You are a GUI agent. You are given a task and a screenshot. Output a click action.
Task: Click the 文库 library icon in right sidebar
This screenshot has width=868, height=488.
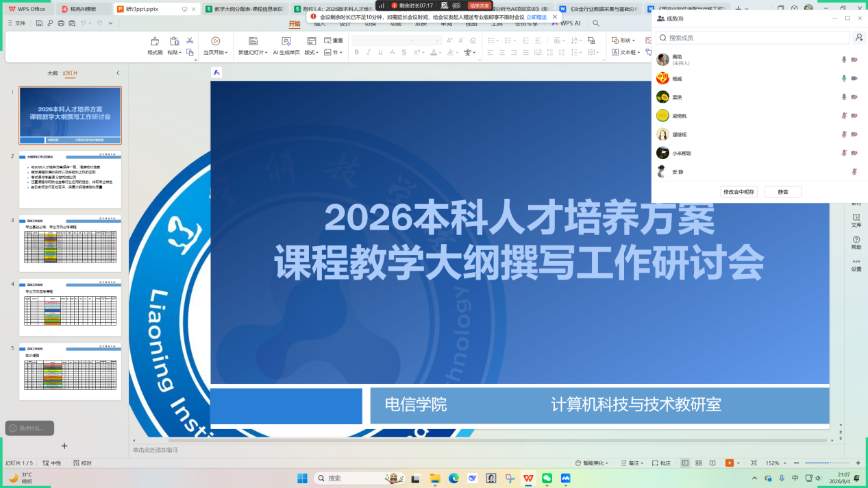click(856, 217)
